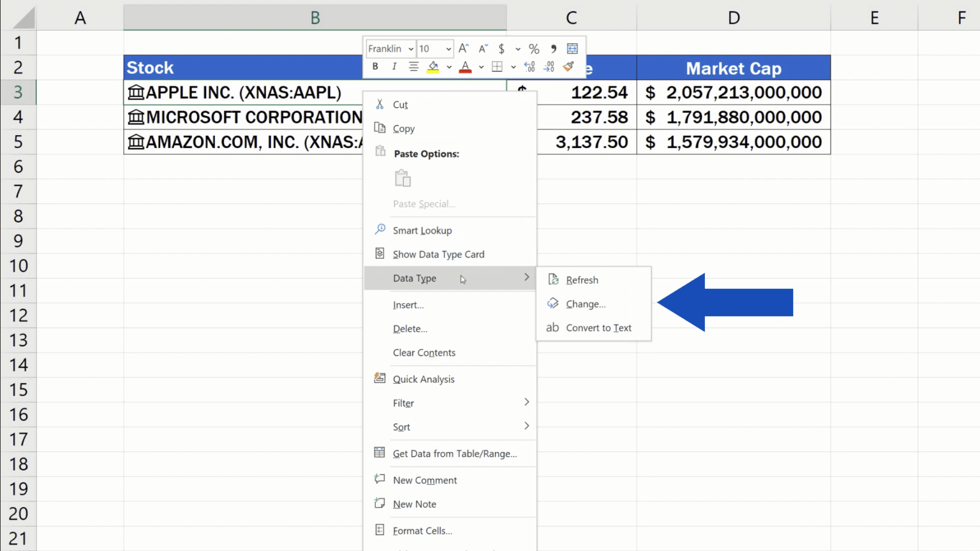Click the Format Painter icon
Image resolution: width=980 pixels, height=551 pixels.
coord(568,66)
